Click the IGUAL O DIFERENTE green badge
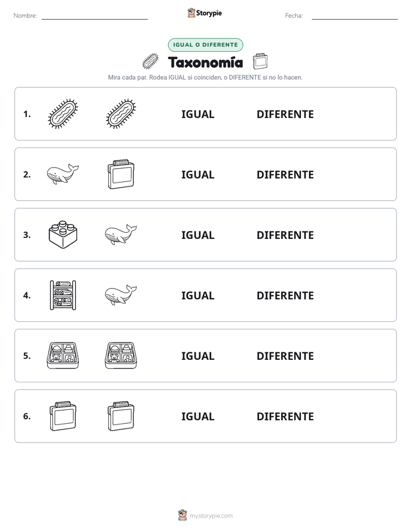This screenshot has height=532, width=411. [205, 45]
